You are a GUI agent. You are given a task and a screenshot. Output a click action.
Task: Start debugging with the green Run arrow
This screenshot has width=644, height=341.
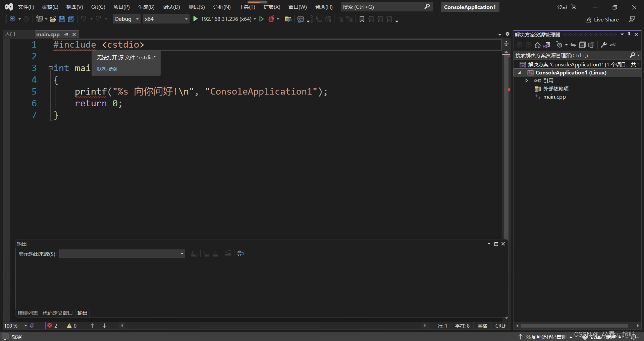(x=196, y=19)
